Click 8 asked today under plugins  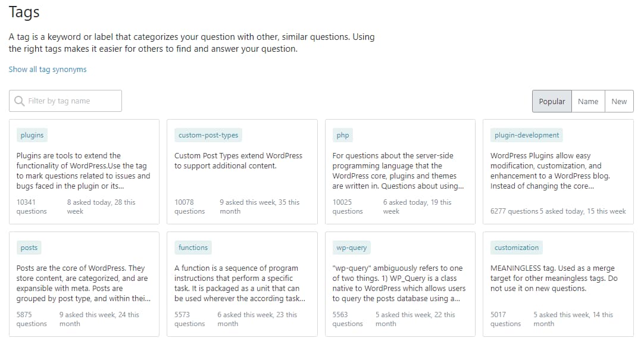89,202
